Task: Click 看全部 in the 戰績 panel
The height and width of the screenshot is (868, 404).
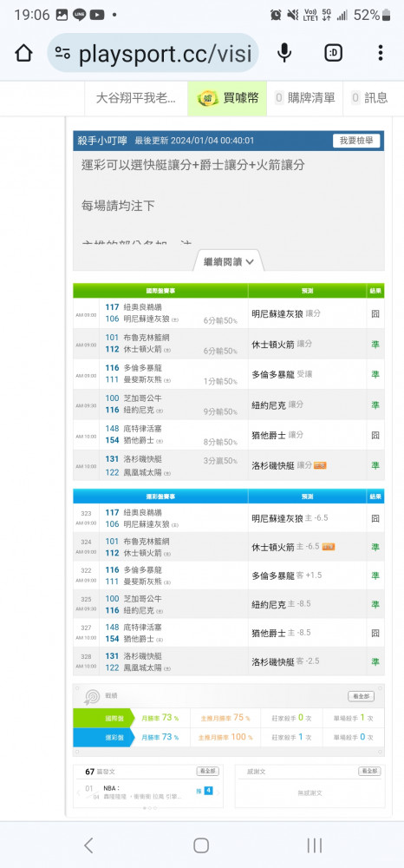Action: click(361, 696)
